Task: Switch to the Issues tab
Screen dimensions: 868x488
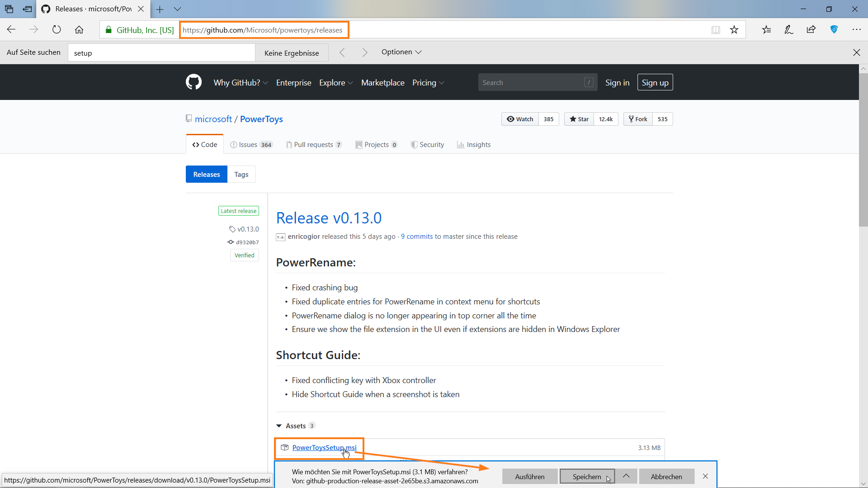Action: pos(251,145)
